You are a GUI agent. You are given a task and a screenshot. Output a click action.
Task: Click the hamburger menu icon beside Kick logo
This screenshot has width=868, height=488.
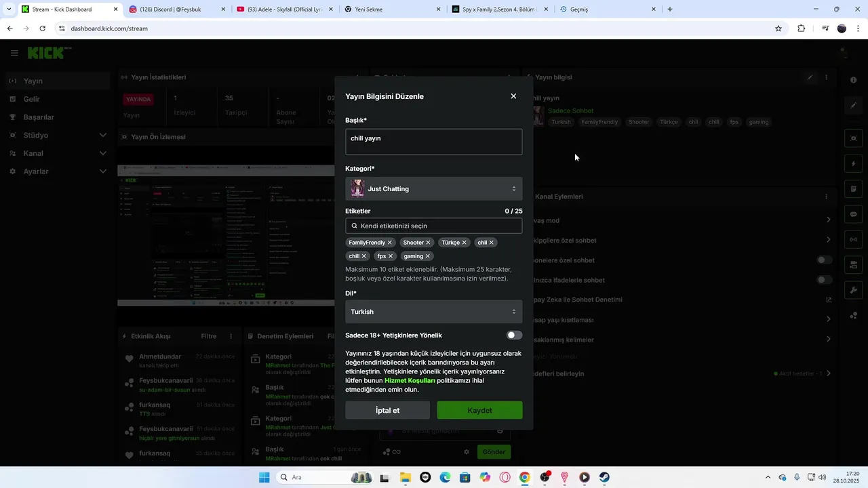tap(14, 53)
